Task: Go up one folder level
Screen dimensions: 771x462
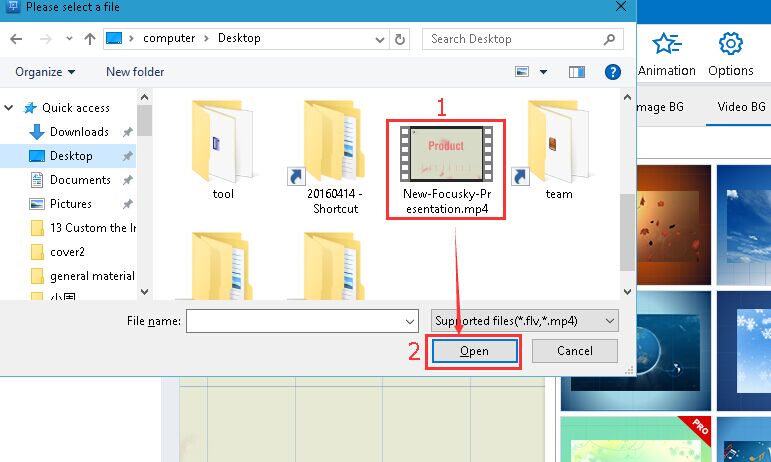Action: [x=89, y=39]
